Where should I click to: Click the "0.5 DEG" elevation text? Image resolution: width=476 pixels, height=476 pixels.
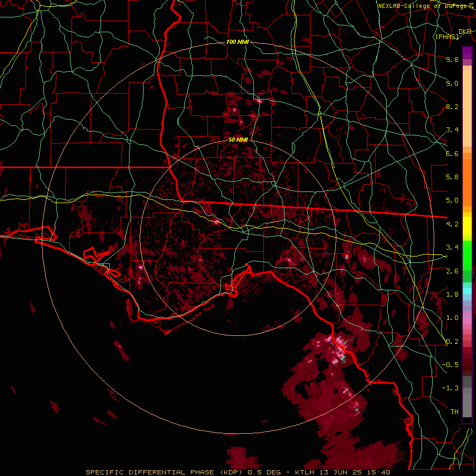pos(265,472)
